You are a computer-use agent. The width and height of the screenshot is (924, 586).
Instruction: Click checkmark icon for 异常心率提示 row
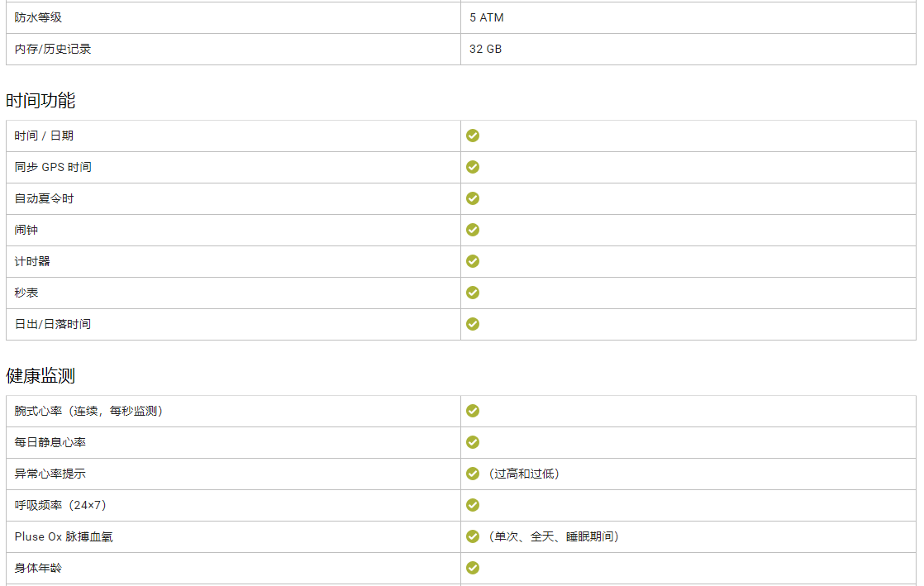(473, 474)
